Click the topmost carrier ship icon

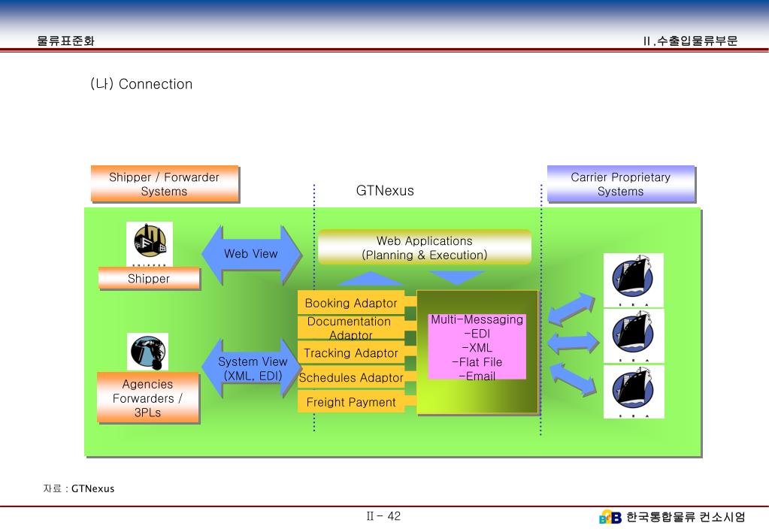(x=633, y=280)
